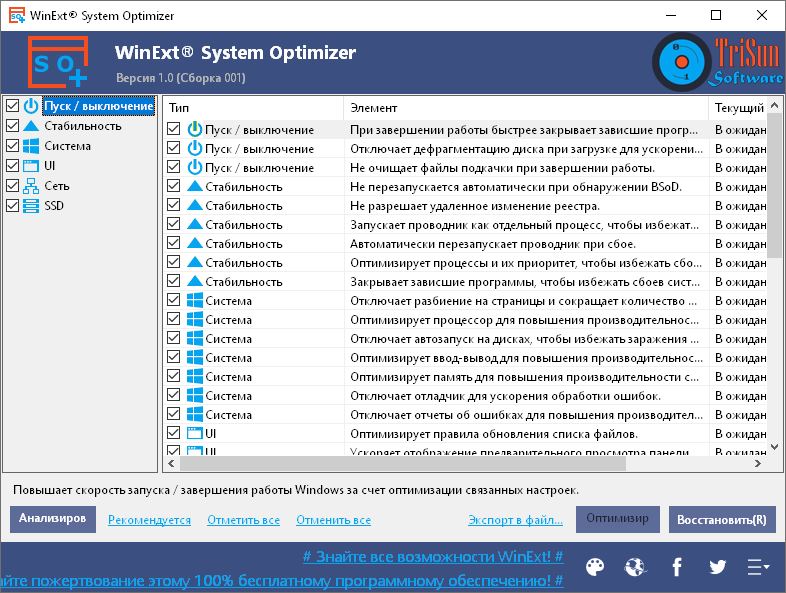Select the Система category in sidebar
Viewport: 786px width, 593px height.
[x=68, y=146]
